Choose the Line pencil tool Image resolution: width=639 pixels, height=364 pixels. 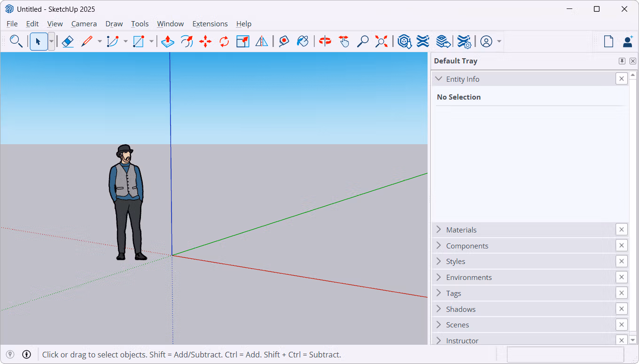coord(86,41)
